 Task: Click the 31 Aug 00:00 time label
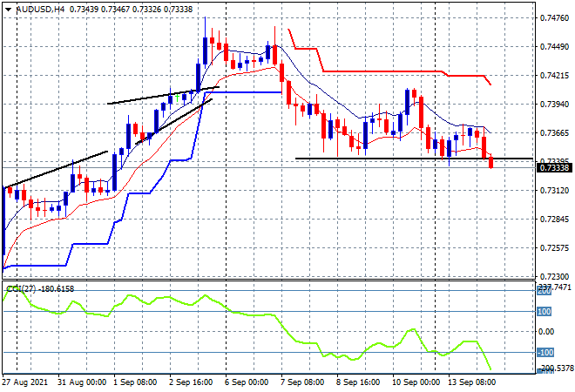(x=82, y=382)
